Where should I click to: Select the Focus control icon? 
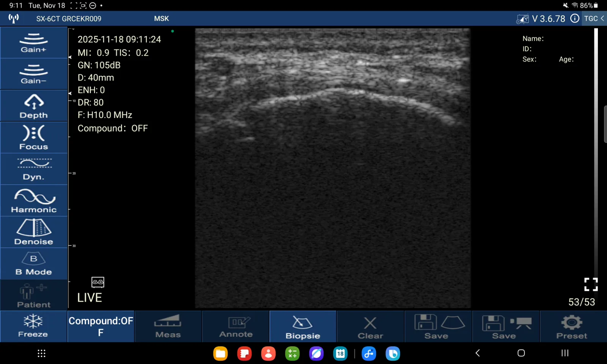click(34, 137)
